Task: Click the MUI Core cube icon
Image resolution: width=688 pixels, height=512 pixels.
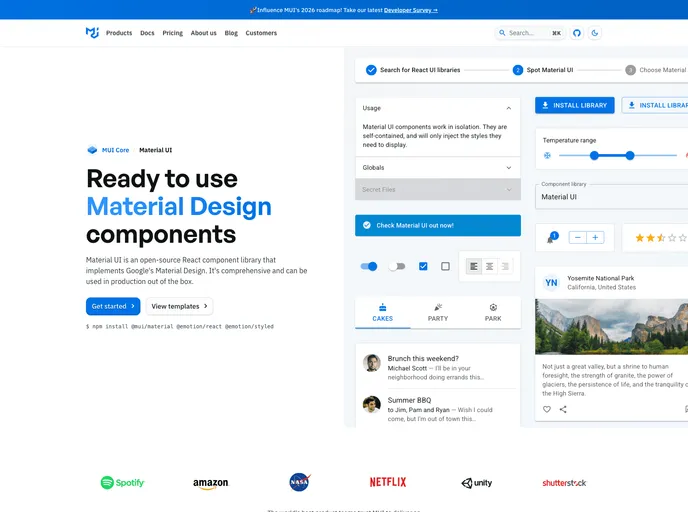Action: click(92, 150)
